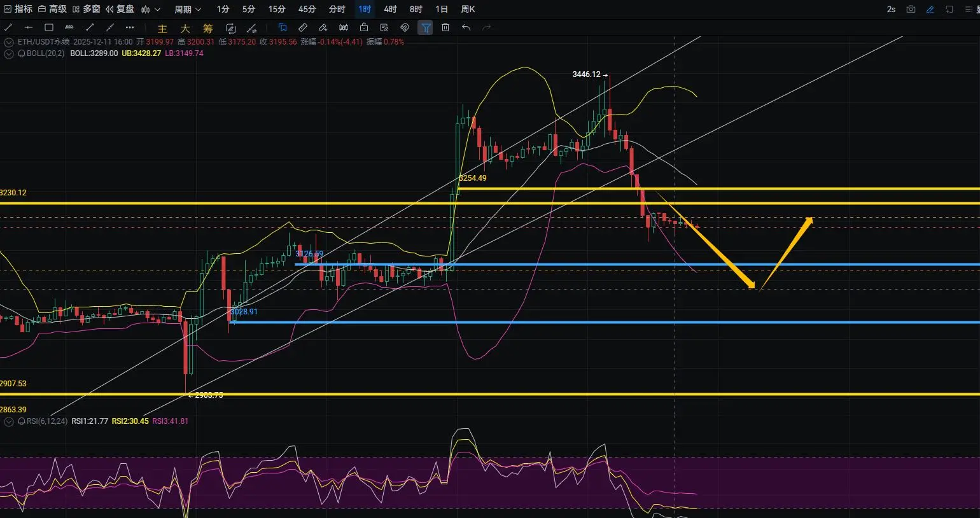This screenshot has width=980, height=518.
Task: Select the line-with-cursor drawing tool
Action: (x=252, y=28)
